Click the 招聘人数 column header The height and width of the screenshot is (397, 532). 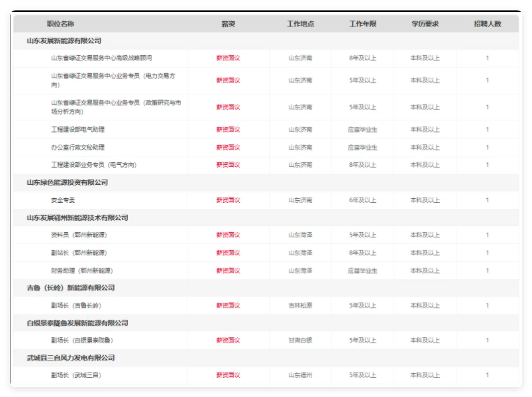click(x=487, y=24)
